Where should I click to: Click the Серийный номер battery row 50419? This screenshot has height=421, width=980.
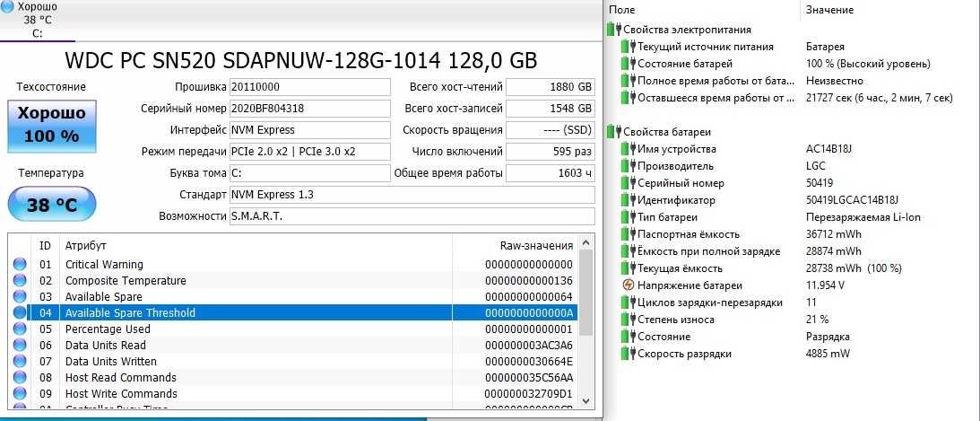[793, 183]
